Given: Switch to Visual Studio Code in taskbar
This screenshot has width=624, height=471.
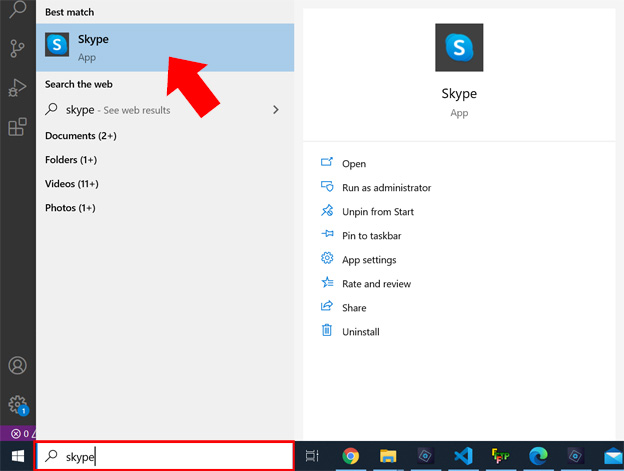Looking at the screenshot, I should [x=462, y=456].
